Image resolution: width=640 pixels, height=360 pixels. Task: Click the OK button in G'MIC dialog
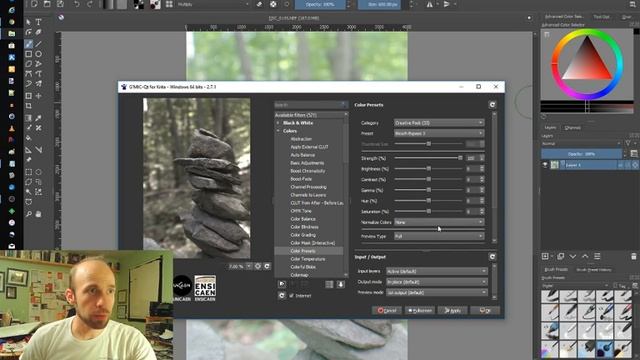(485, 311)
